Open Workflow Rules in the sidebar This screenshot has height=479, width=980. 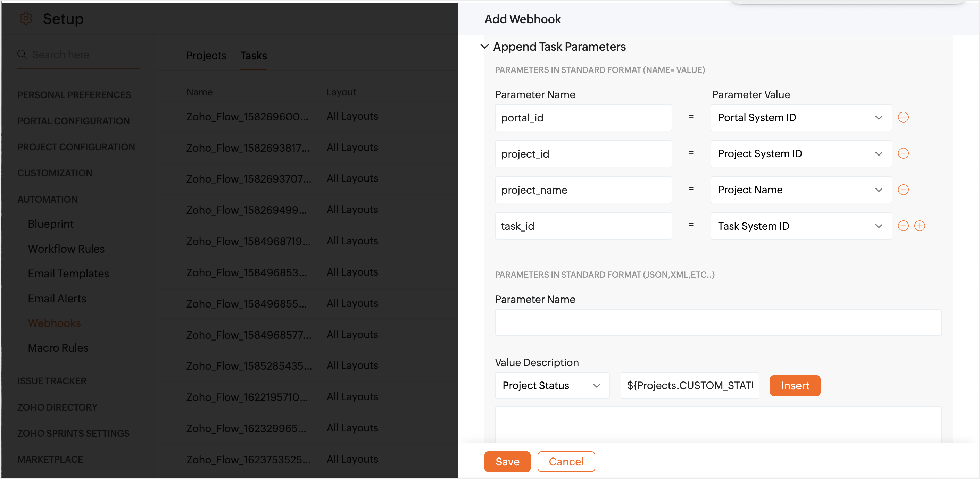[x=66, y=249]
